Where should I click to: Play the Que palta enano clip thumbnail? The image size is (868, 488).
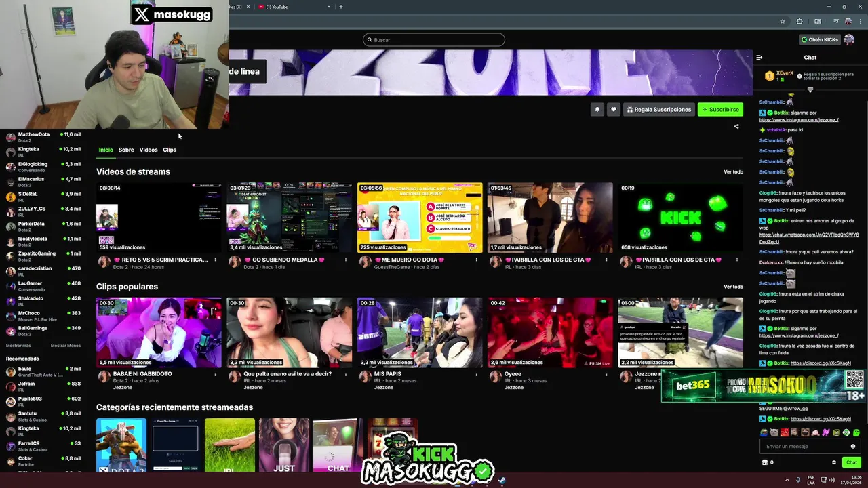290,333
